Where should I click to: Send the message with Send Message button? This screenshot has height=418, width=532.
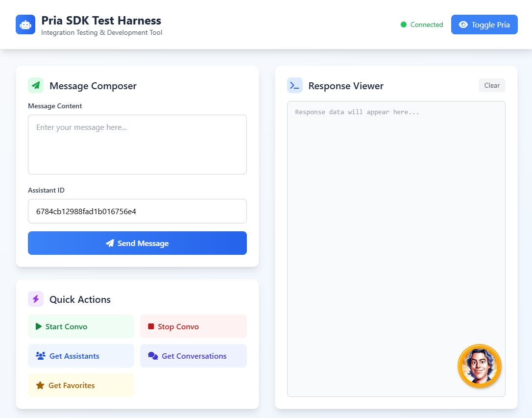coord(138,243)
